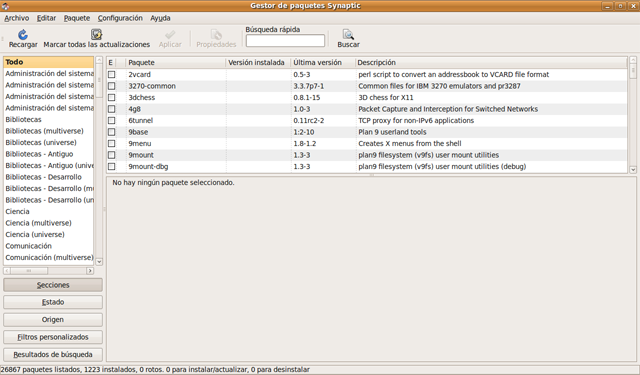Click the Propiedades toolbar icon
640x375 pixels.
click(216, 34)
